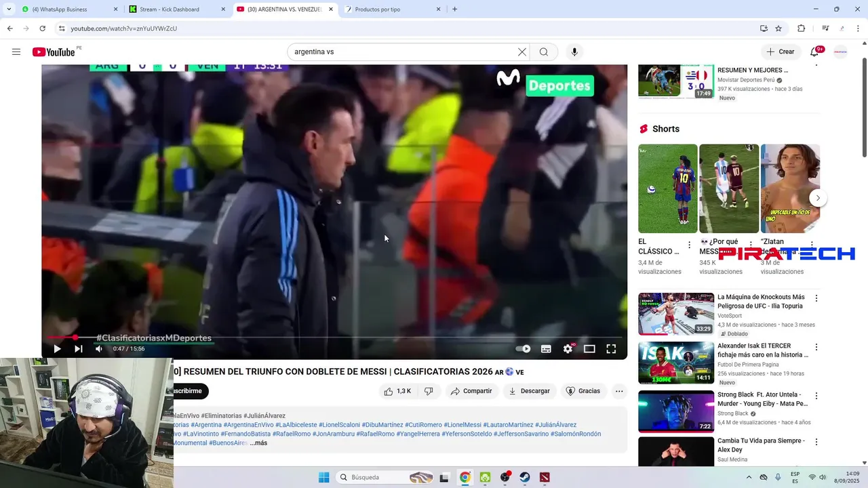
Task: Open player settings gear
Action: 568,349
